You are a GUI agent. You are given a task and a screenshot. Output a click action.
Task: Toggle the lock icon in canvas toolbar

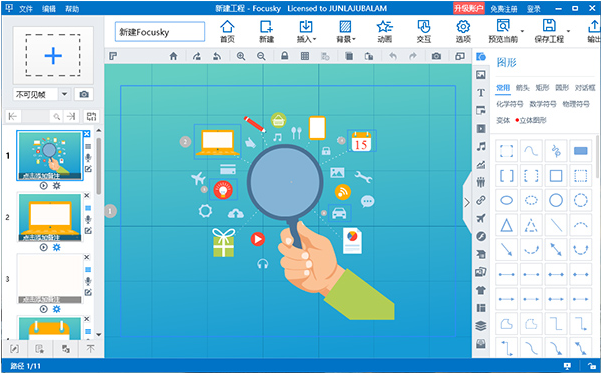click(x=284, y=56)
